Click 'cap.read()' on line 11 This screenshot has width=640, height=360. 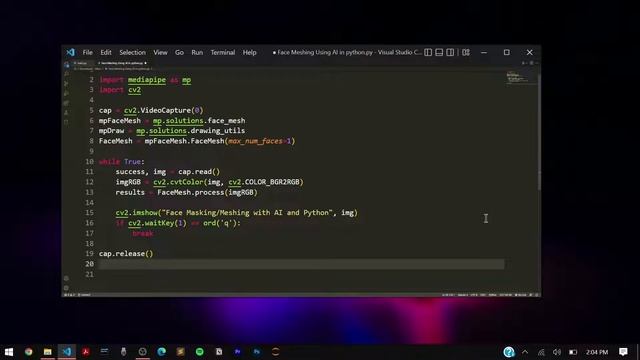199,171
